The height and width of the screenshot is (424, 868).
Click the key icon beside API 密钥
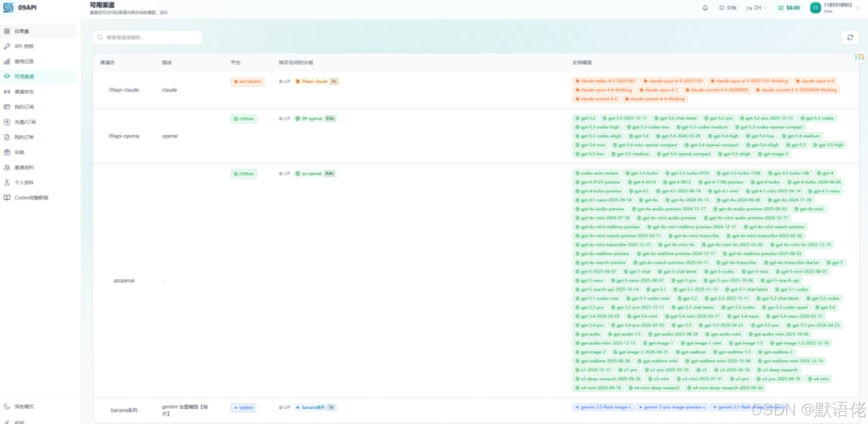click(7, 46)
